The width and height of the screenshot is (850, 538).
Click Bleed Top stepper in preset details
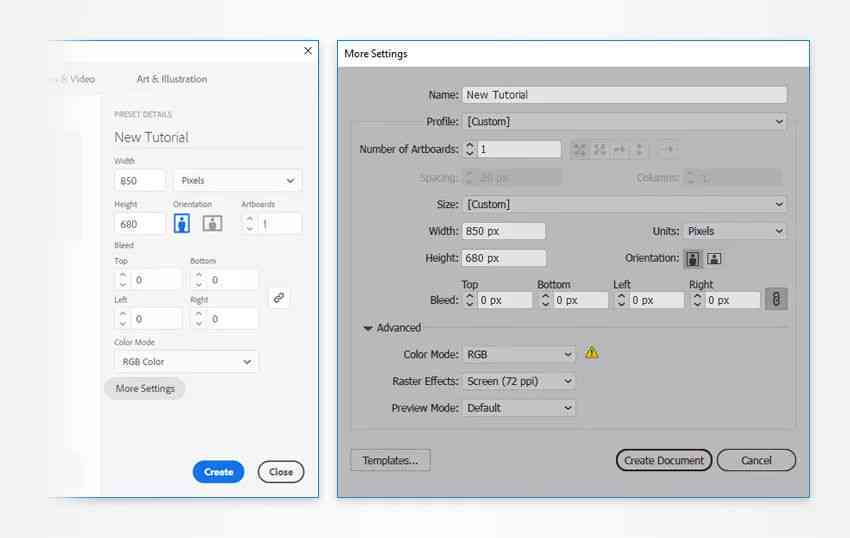[123, 280]
